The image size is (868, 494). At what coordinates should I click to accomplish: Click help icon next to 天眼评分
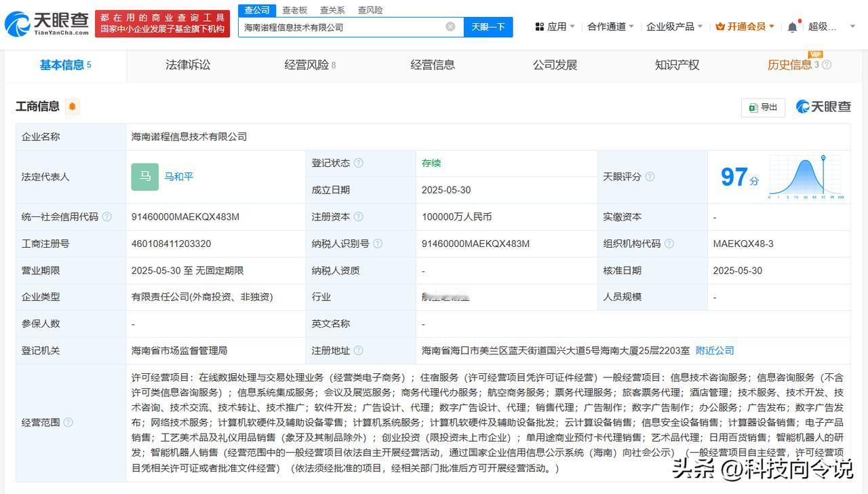pyautogui.click(x=650, y=176)
